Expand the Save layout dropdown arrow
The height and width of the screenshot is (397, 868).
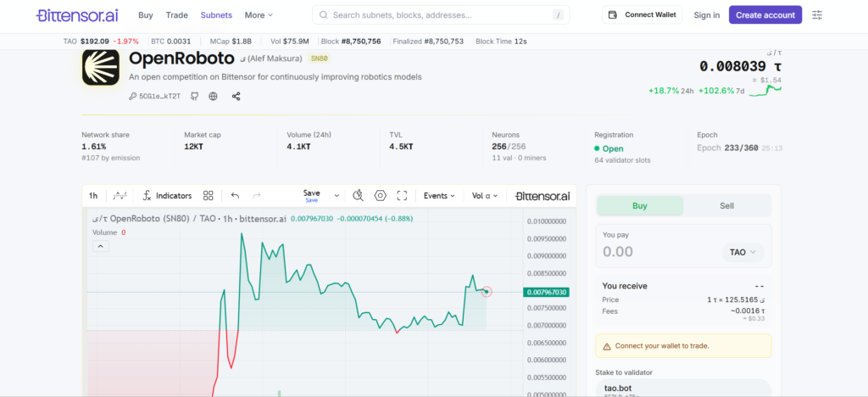[x=337, y=195]
